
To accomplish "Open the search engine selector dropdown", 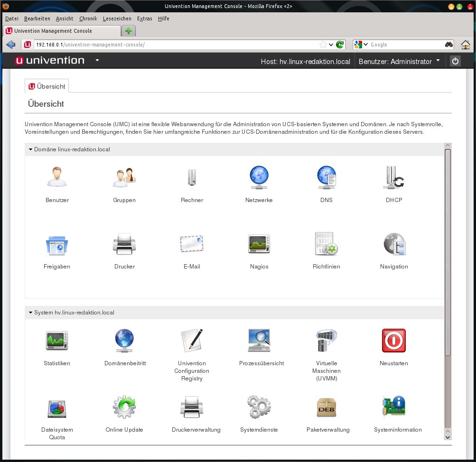I will pos(361,45).
